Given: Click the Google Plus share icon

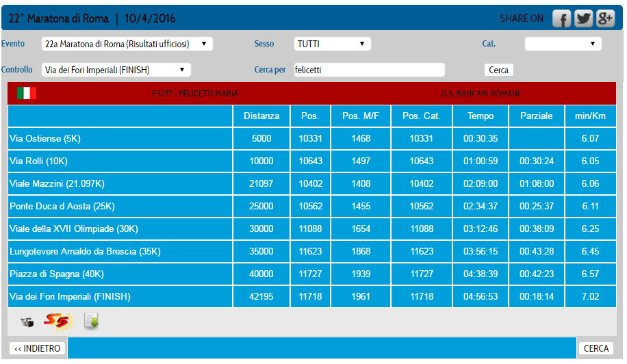Looking at the screenshot, I should click(x=605, y=19).
